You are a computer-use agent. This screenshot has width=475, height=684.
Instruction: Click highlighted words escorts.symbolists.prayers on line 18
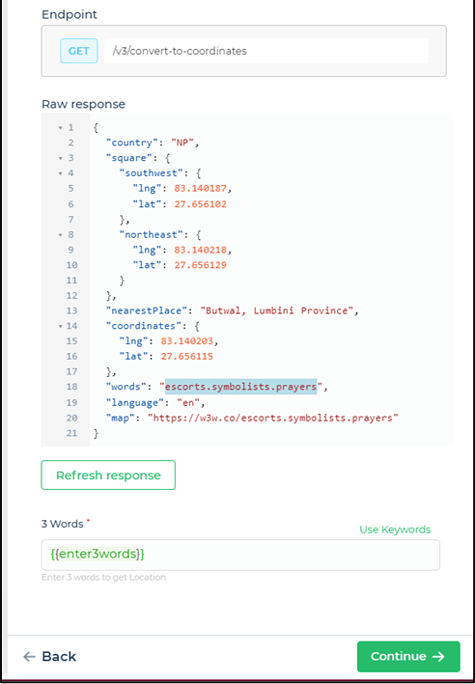[241, 387]
